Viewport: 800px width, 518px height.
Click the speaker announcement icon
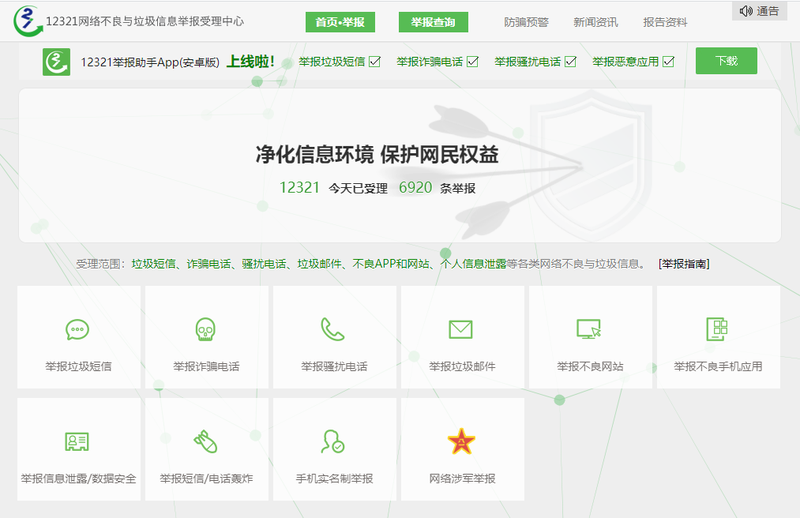click(746, 11)
